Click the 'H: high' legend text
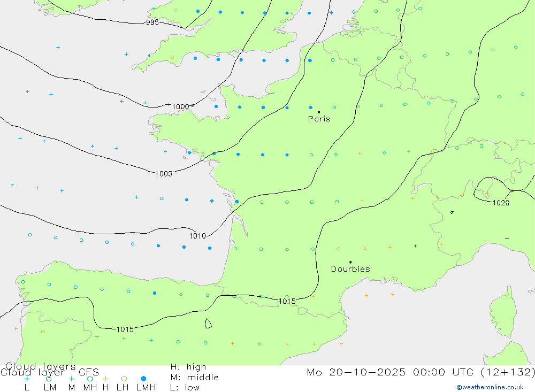The image size is (535, 392). click(x=188, y=367)
